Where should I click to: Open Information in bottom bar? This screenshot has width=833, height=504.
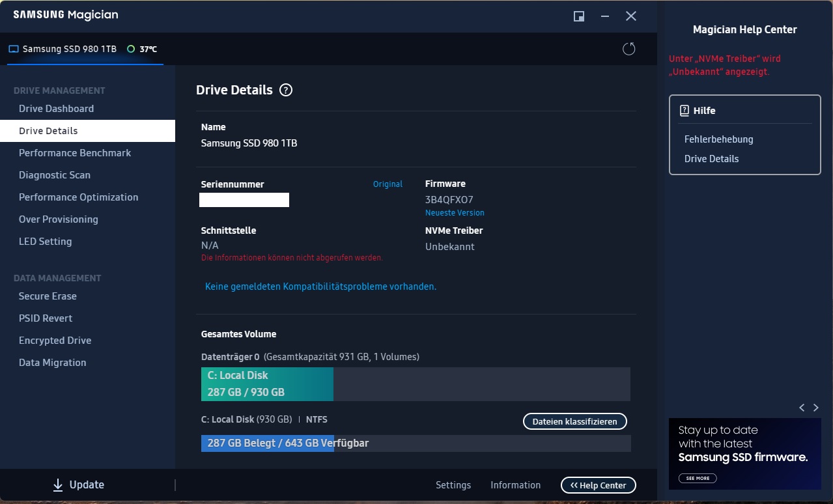pos(515,485)
